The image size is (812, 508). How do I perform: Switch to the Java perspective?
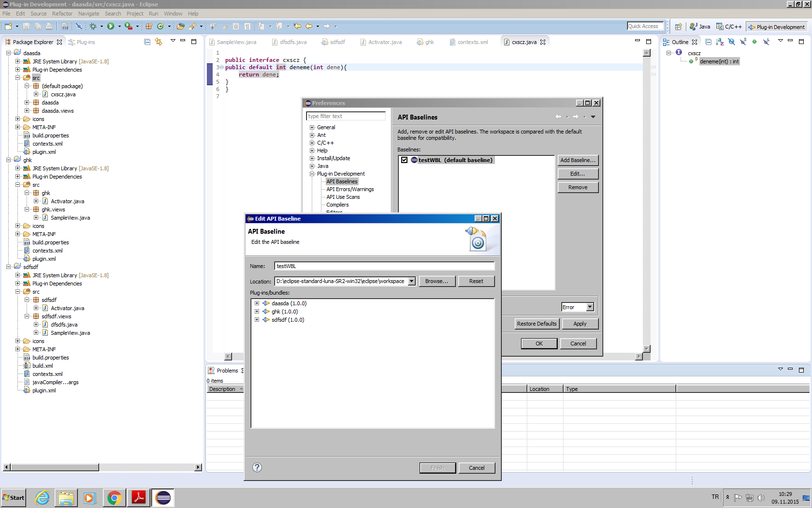pyautogui.click(x=700, y=27)
